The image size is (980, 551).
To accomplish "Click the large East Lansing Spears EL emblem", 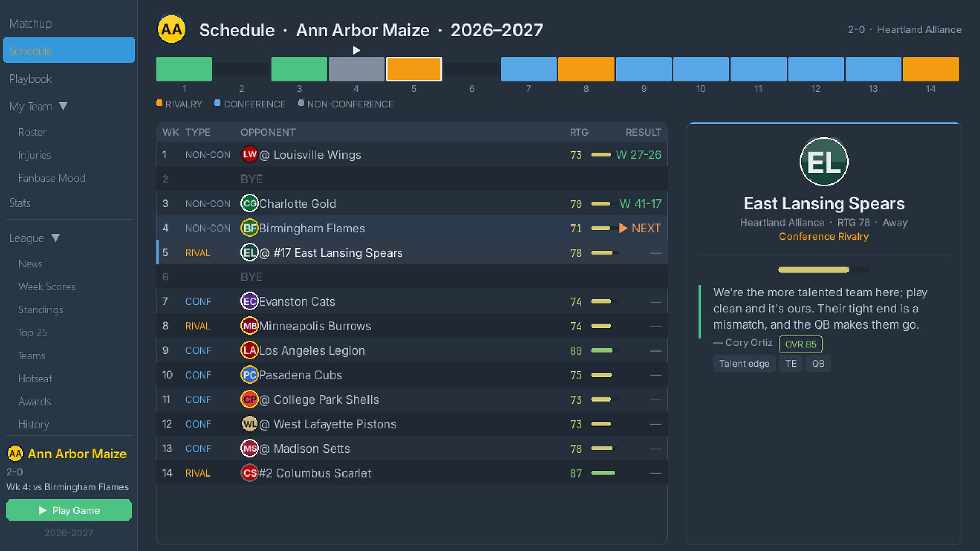I will click(824, 162).
